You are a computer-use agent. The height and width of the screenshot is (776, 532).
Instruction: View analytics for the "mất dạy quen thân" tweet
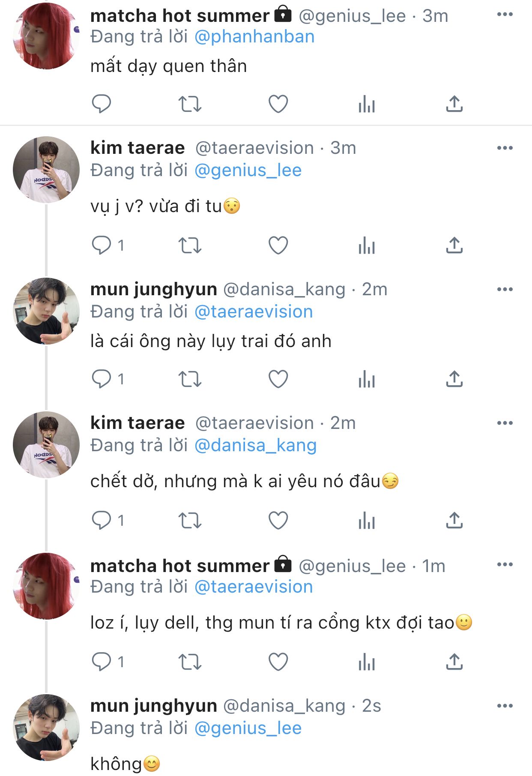pos(366,104)
